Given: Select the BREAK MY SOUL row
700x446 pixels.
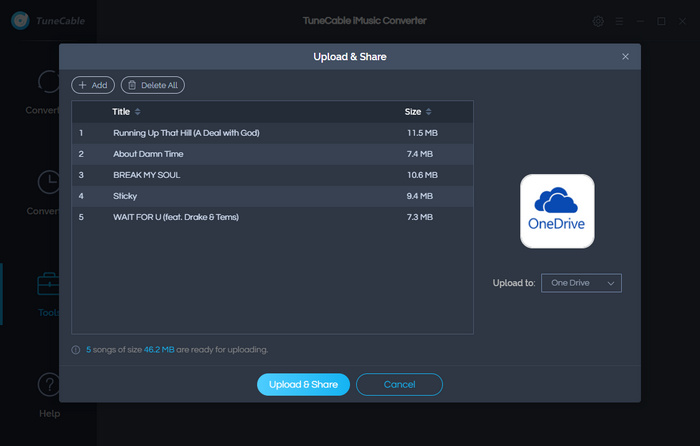Looking at the screenshot, I should (272, 175).
